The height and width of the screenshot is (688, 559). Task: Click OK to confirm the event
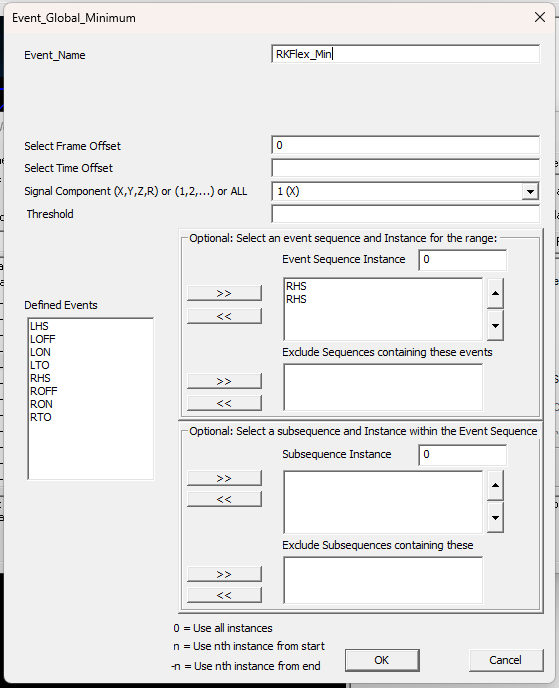[382, 660]
